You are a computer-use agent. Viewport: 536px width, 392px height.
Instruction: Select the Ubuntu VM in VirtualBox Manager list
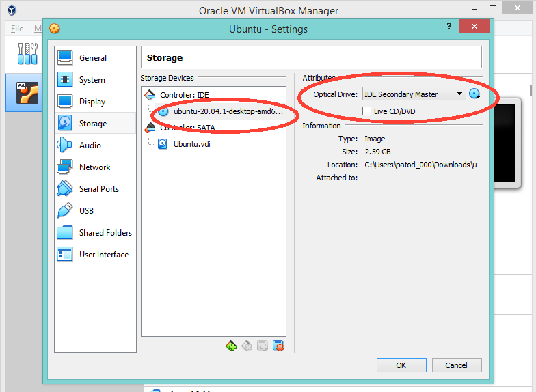(25, 93)
